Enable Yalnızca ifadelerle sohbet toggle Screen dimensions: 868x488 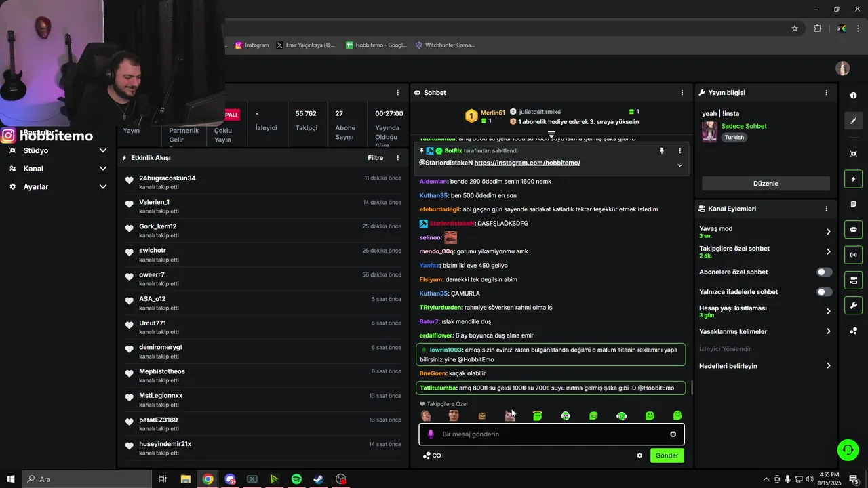824,292
